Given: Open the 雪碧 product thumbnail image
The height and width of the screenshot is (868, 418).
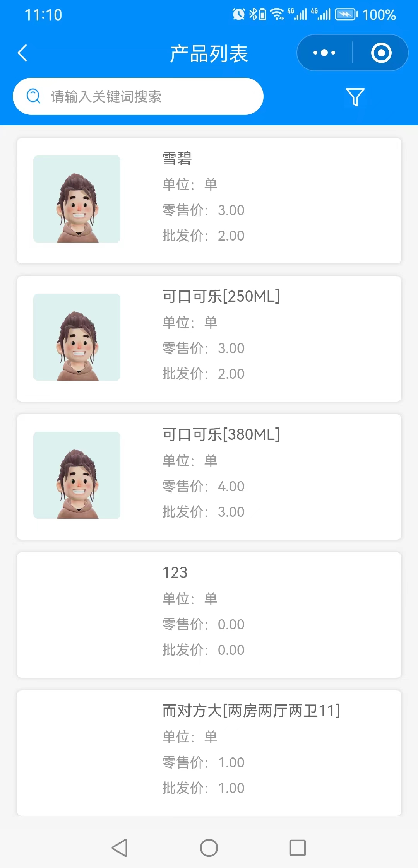Looking at the screenshot, I should click(x=77, y=199).
